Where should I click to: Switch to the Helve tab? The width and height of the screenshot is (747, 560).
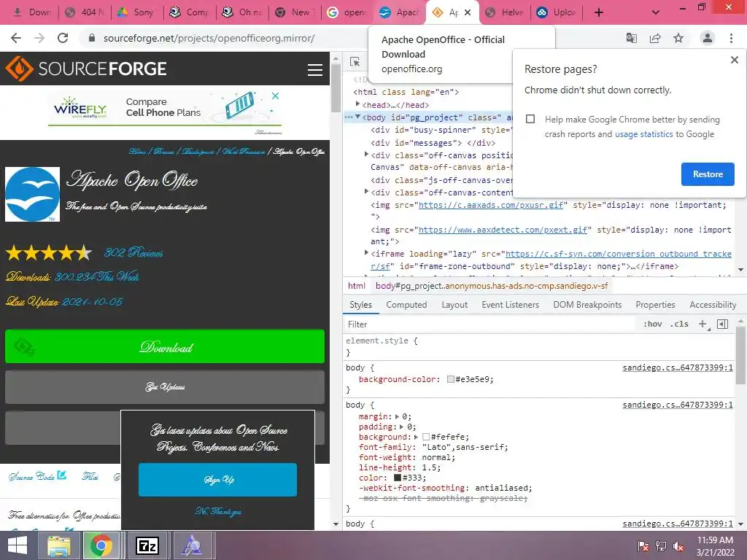[x=505, y=12]
